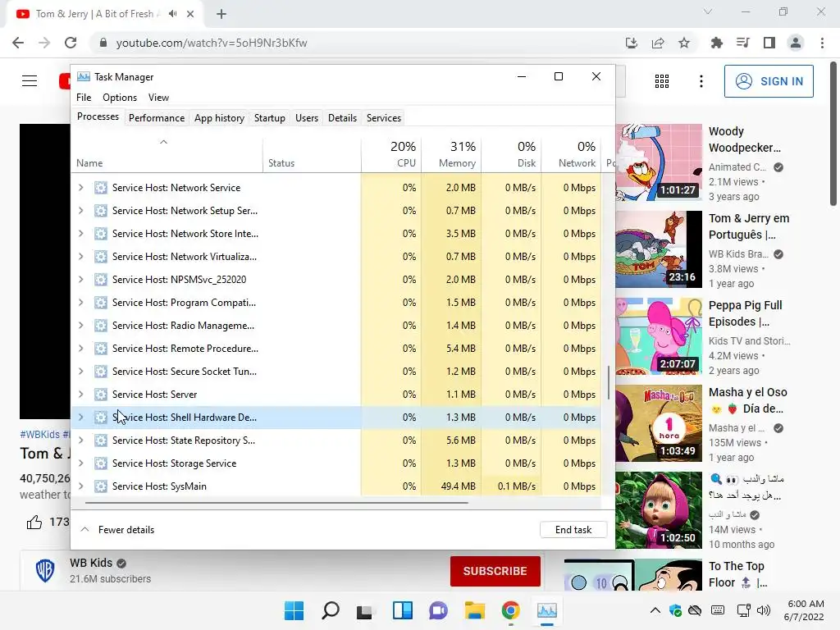The height and width of the screenshot is (630, 840).
Task: Click the like thumbs-up icon
Action: point(34,522)
